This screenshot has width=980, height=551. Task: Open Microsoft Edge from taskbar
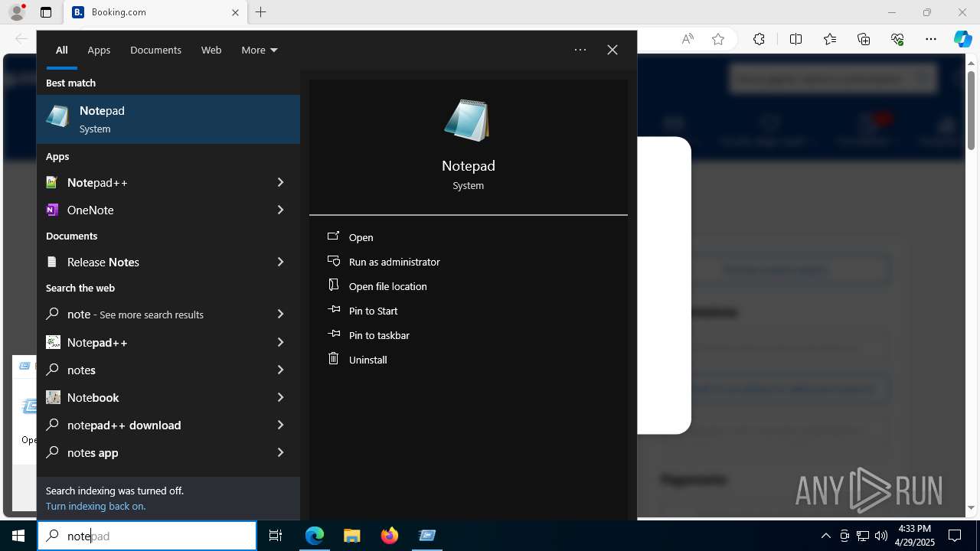[315, 536]
